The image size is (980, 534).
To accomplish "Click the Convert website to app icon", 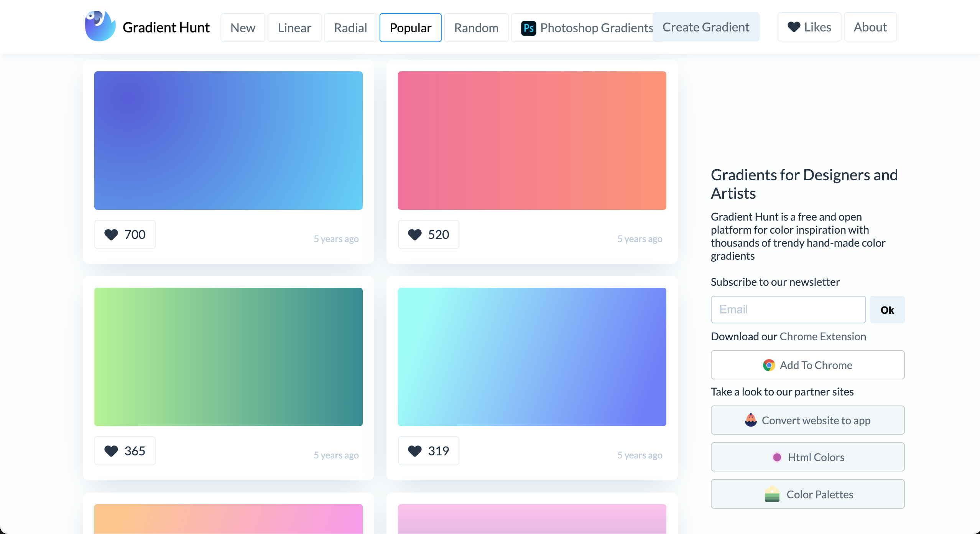I will coord(751,420).
